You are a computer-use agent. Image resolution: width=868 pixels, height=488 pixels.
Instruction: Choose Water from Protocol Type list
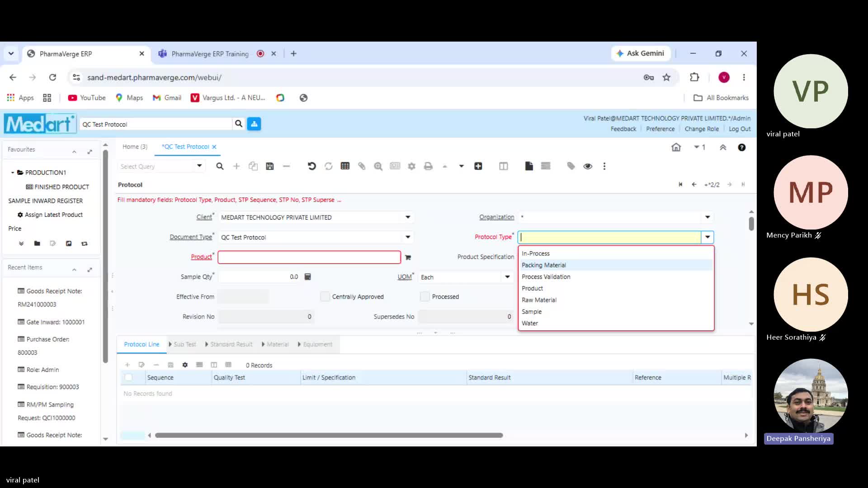616,324
